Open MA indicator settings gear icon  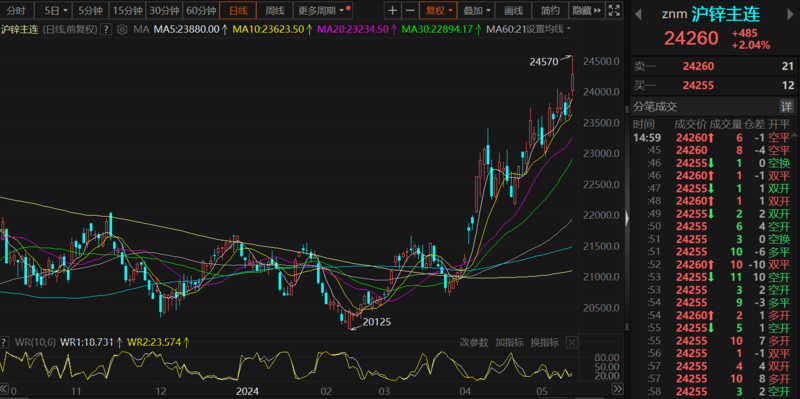click(122, 30)
